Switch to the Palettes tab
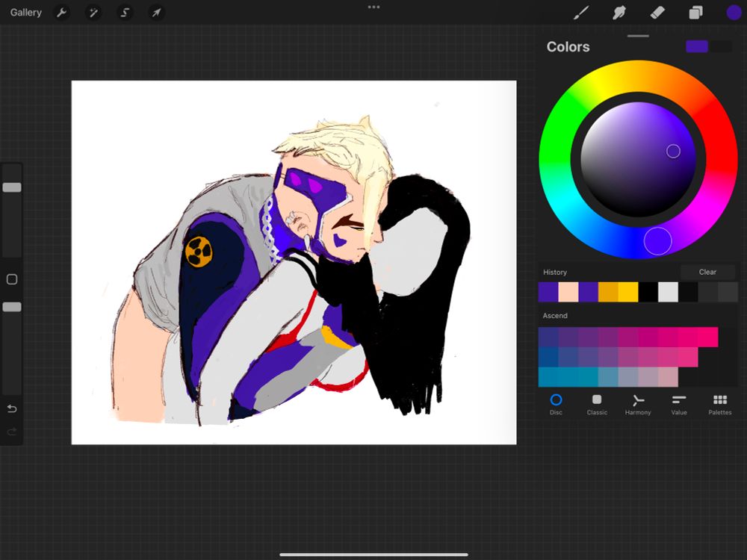This screenshot has height=560, width=747. point(720,405)
